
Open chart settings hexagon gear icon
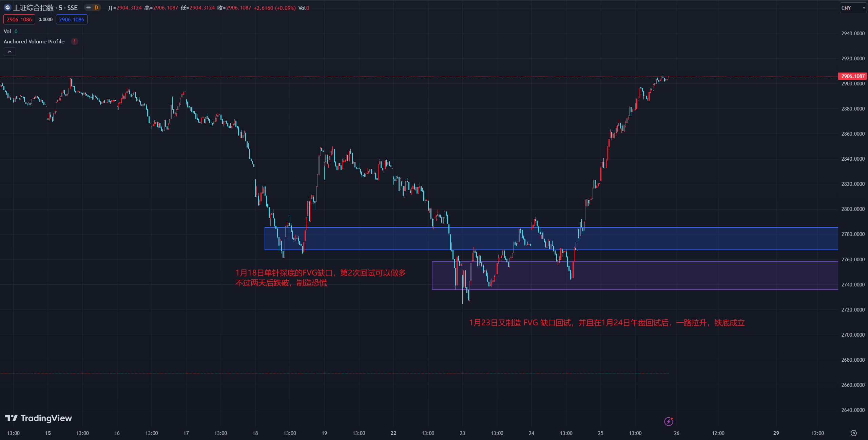[853, 433]
